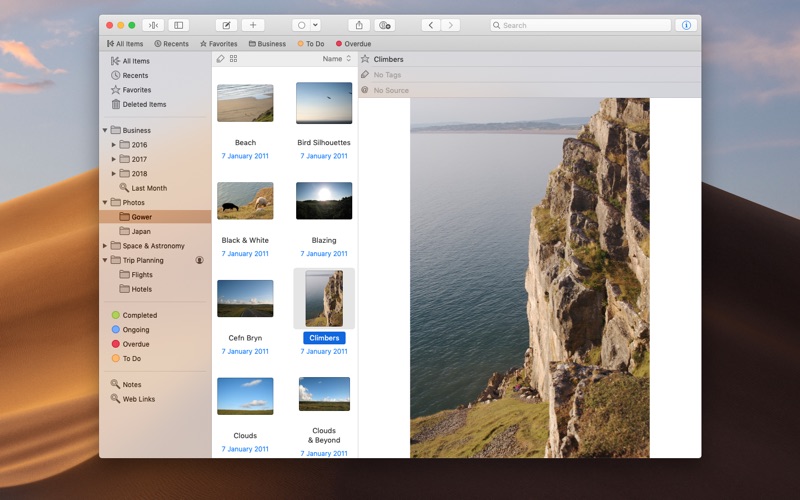Viewport: 800px width, 500px height.
Task: Open the share icon in toolbar
Action: click(359, 25)
